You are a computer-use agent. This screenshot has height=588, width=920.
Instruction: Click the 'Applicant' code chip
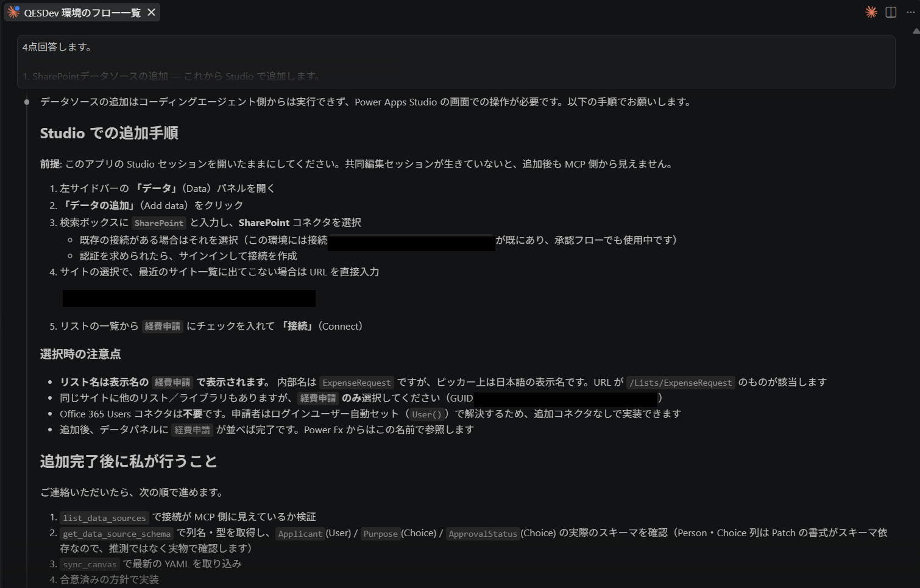tap(300, 534)
